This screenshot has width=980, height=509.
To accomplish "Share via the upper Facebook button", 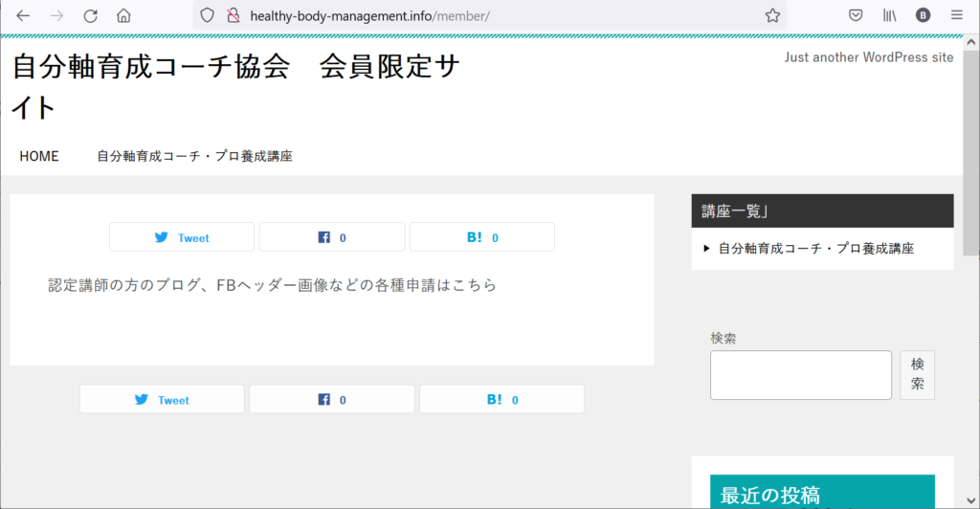I will point(332,237).
